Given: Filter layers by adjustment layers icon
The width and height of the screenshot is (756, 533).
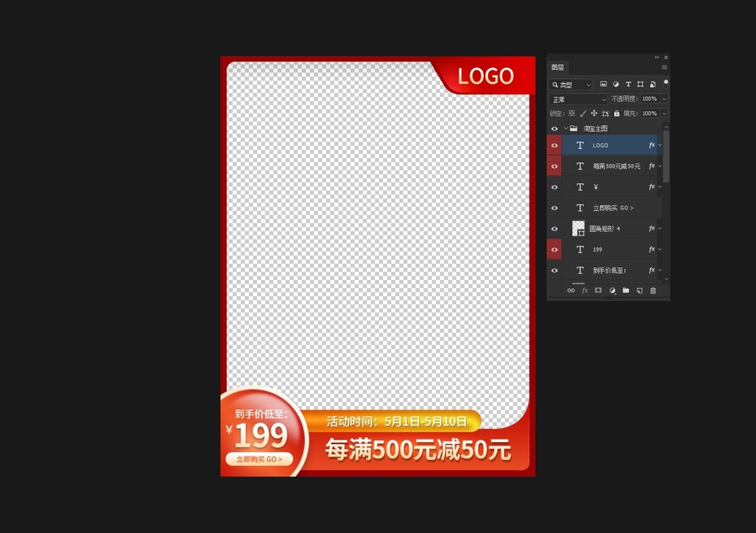Looking at the screenshot, I should [616, 84].
